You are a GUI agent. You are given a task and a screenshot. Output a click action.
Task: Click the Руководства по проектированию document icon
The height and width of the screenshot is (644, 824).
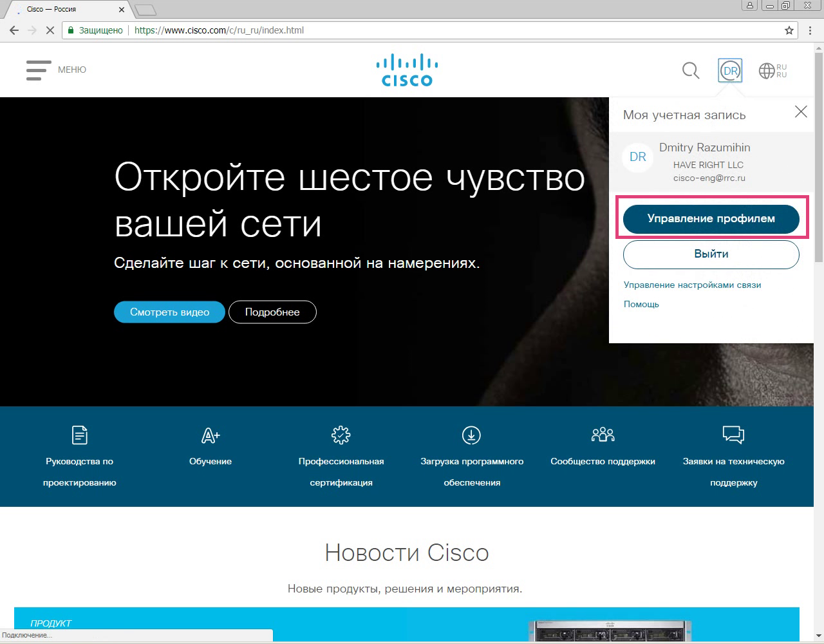click(x=80, y=435)
